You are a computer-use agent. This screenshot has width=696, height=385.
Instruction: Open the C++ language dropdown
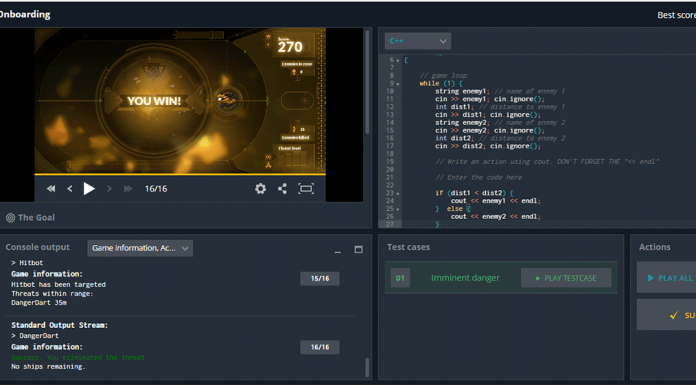tap(418, 41)
